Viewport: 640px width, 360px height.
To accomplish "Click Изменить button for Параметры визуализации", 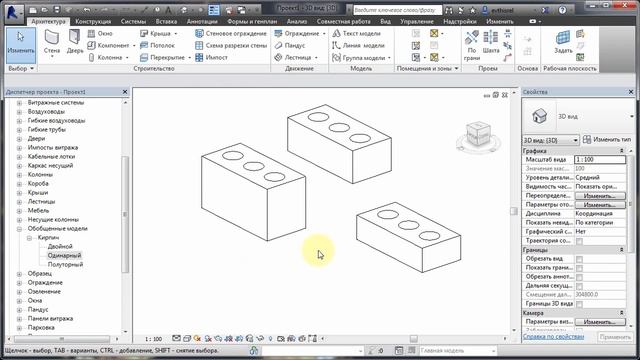I will (600, 322).
